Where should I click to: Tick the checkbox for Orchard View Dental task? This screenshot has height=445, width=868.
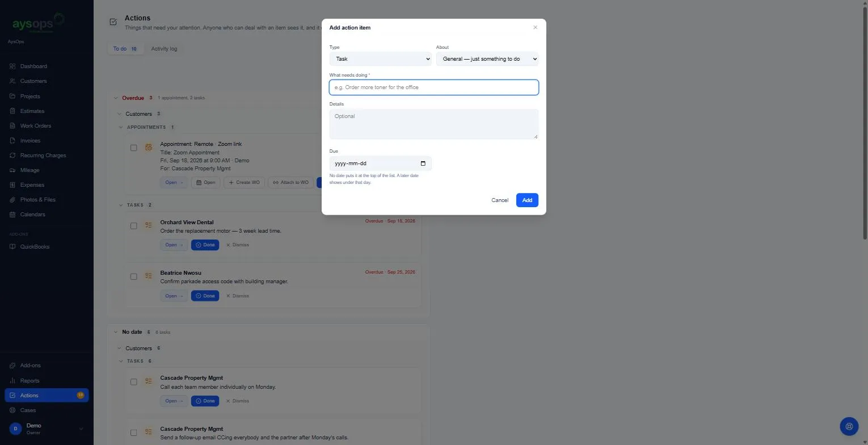point(134,226)
